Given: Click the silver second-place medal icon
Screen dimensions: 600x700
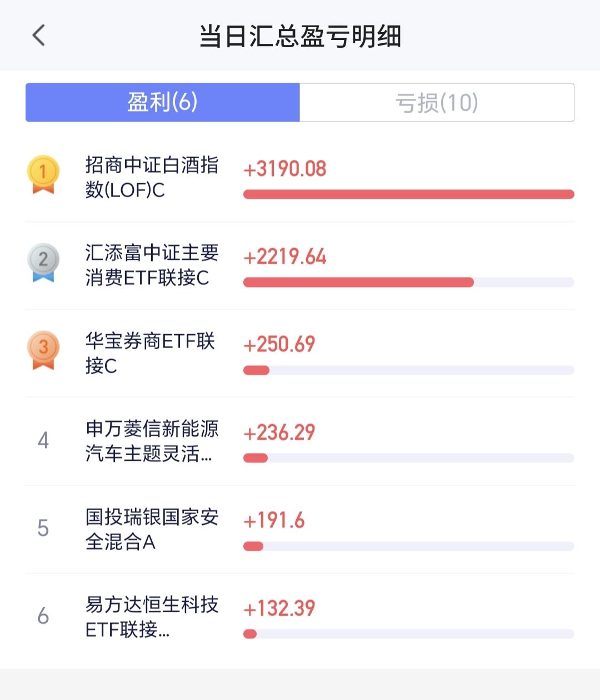Looking at the screenshot, I should tap(43, 263).
